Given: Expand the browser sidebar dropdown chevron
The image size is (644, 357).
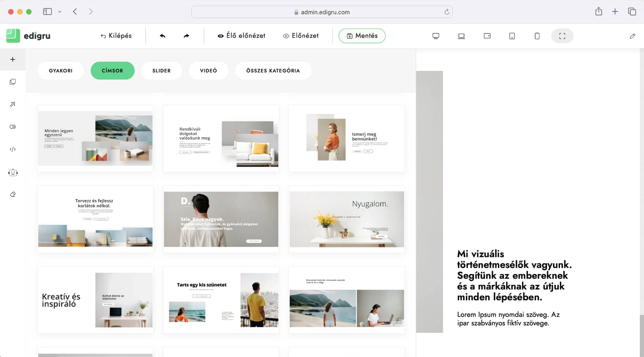Looking at the screenshot, I should pyautogui.click(x=60, y=12).
